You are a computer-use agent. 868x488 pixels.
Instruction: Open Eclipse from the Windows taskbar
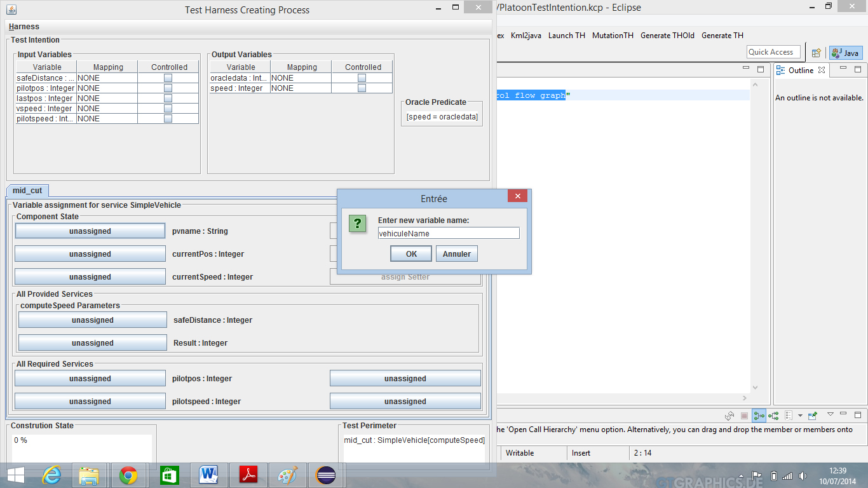pyautogui.click(x=326, y=475)
